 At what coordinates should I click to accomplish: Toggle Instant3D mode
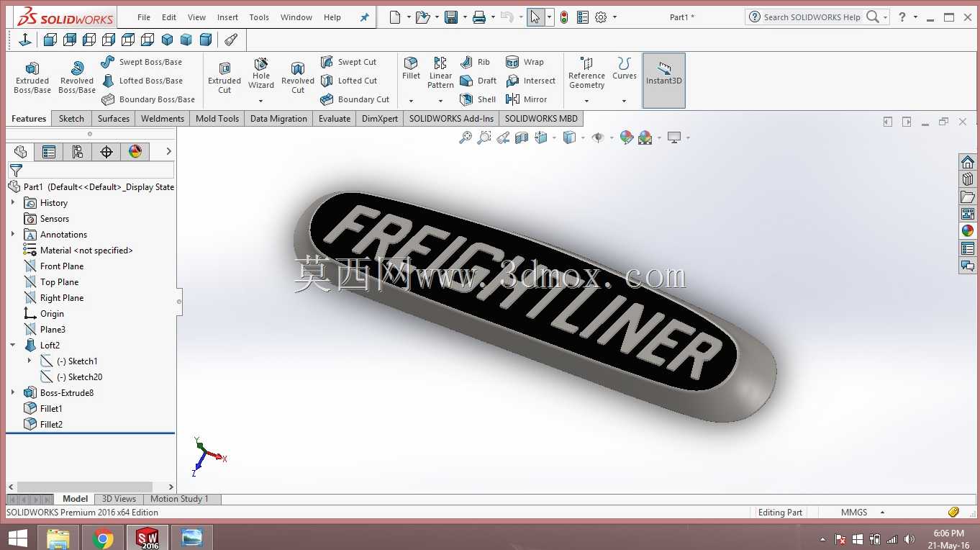(x=663, y=81)
